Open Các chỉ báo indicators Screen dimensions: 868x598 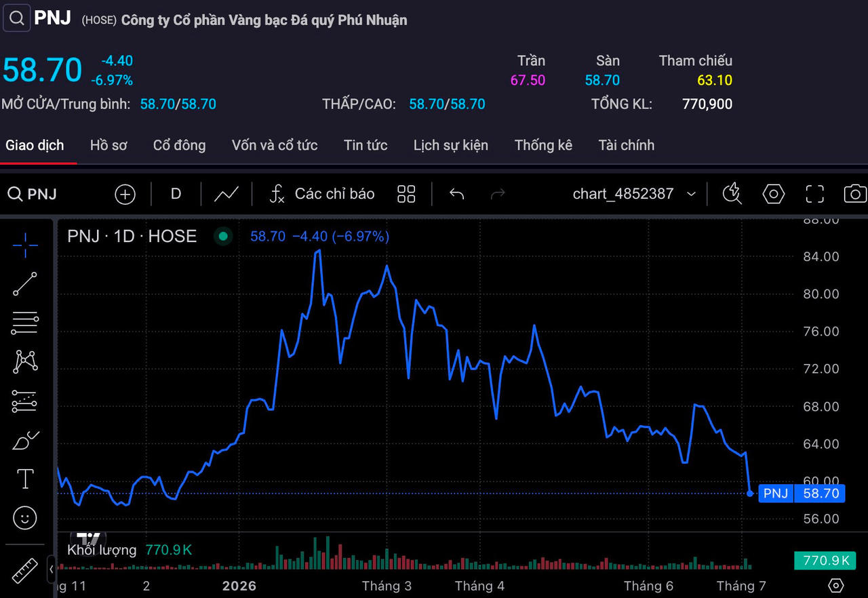pos(322,194)
